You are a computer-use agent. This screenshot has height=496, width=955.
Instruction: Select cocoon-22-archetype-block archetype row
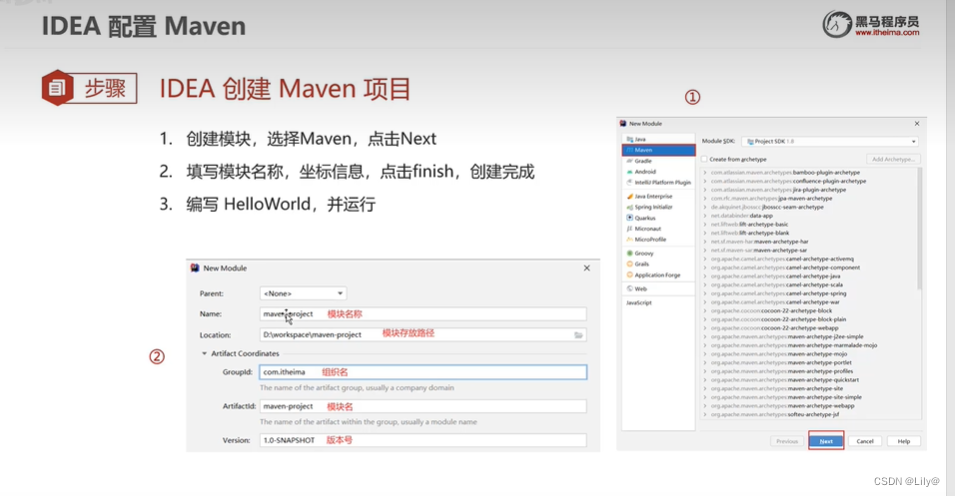click(x=810, y=311)
